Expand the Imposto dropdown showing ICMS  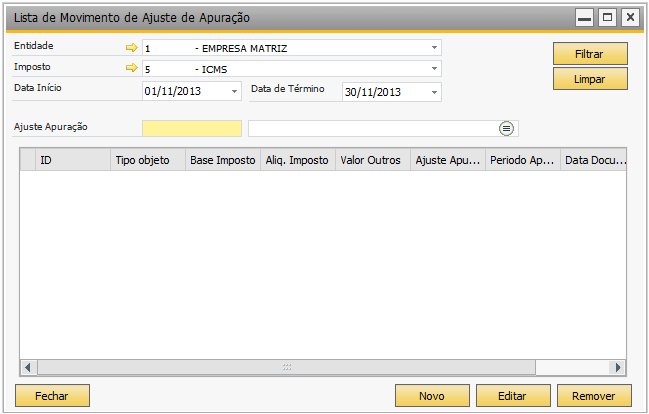pyautogui.click(x=434, y=68)
